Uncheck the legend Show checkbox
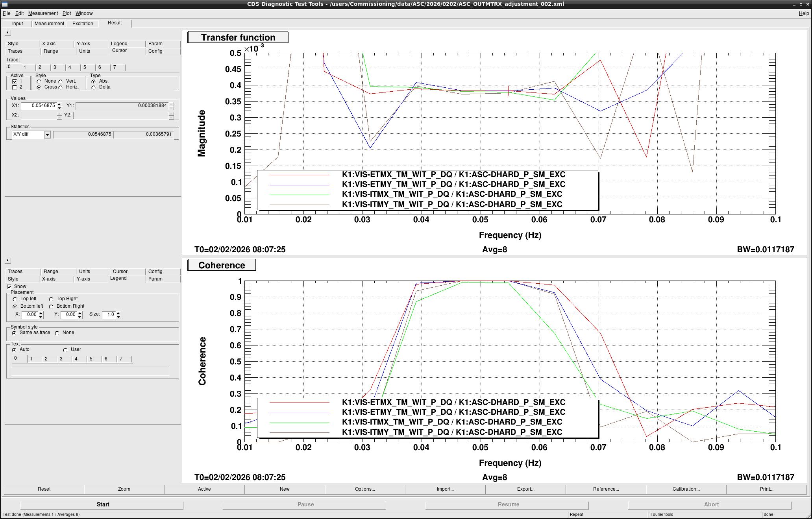 [x=9, y=287]
